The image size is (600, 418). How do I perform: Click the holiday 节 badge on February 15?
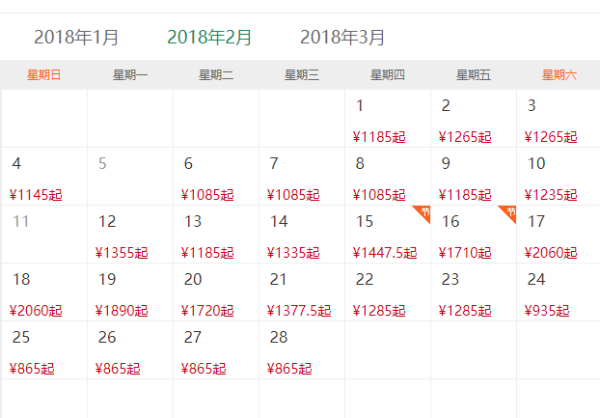point(422,214)
